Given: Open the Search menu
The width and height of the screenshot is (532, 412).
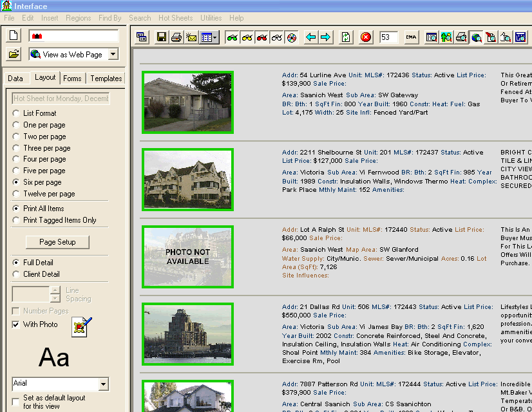Looking at the screenshot, I should (x=140, y=18).
